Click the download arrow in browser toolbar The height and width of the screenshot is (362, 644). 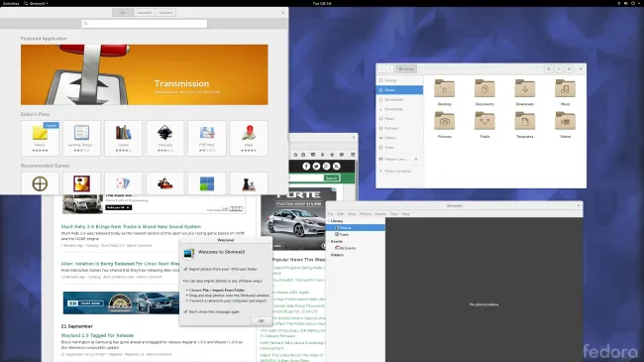point(322,155)
